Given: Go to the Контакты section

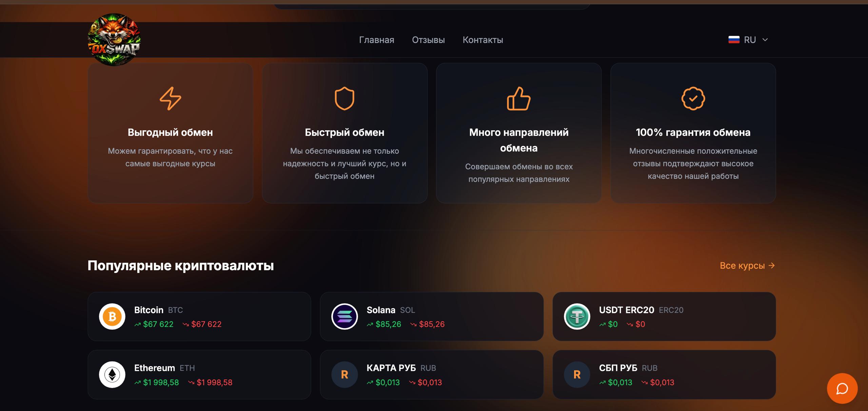Looking at the screenshot, I should (483, 40).
